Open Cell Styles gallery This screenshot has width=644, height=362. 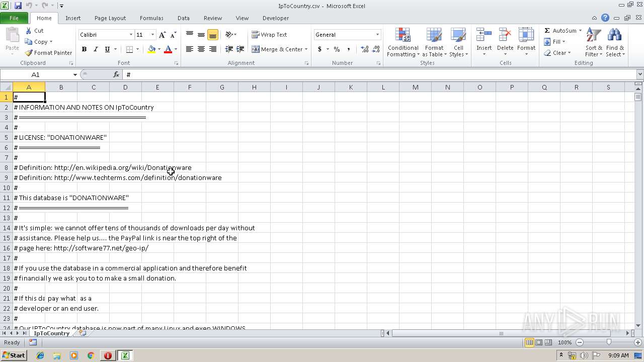(458, 43)
